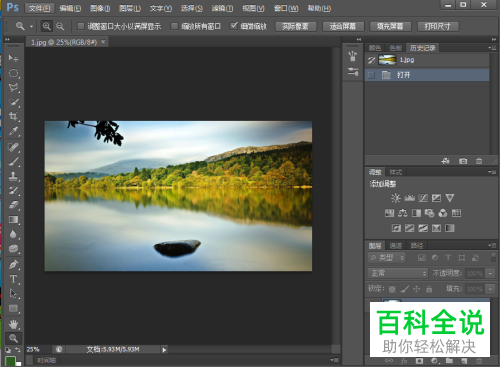This screenshot has height=367, width=500.
Task: Click the zoom-in mode icon in options bar
Action: pos(47,26)
